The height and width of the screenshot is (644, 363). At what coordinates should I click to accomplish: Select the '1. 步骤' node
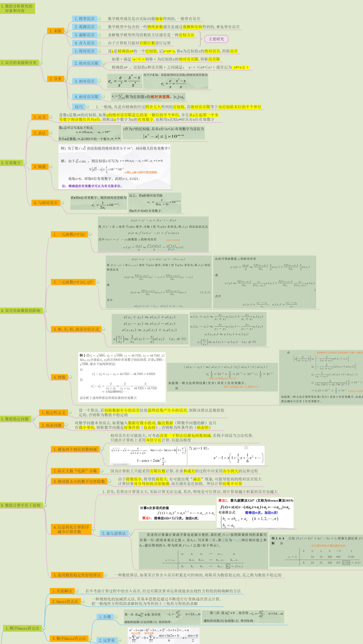(105, 617)
